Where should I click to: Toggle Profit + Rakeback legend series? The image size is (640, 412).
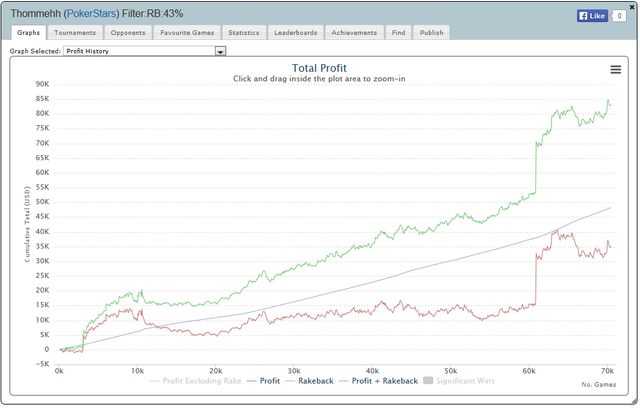point(378,381)
